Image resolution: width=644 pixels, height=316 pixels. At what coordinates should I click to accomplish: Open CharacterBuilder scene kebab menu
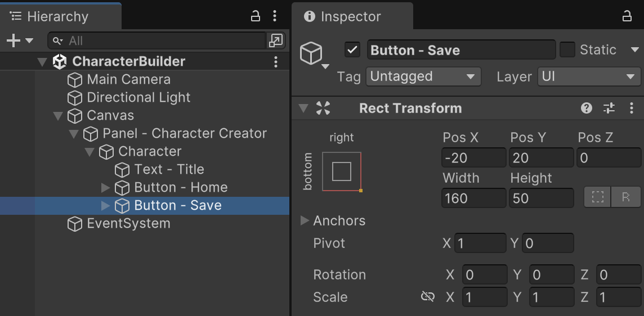point(276,62)
